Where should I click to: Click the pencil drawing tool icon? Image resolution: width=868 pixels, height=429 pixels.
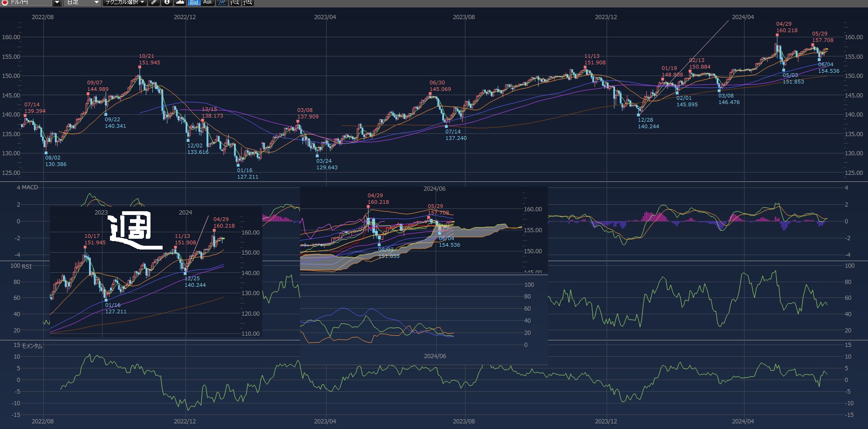[x=154, y=2]
